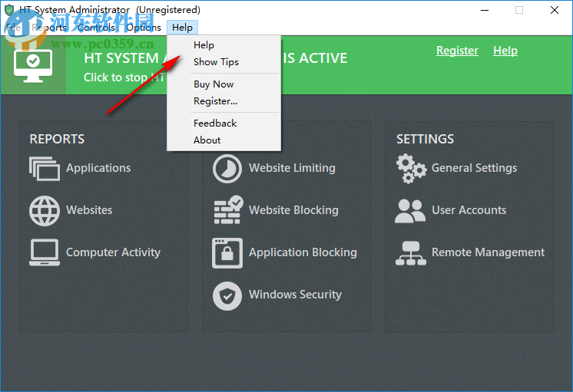The height and width of the screenshot is (392, 573).
Task: Click the monitor status icon in green banner
Action: 33,66
